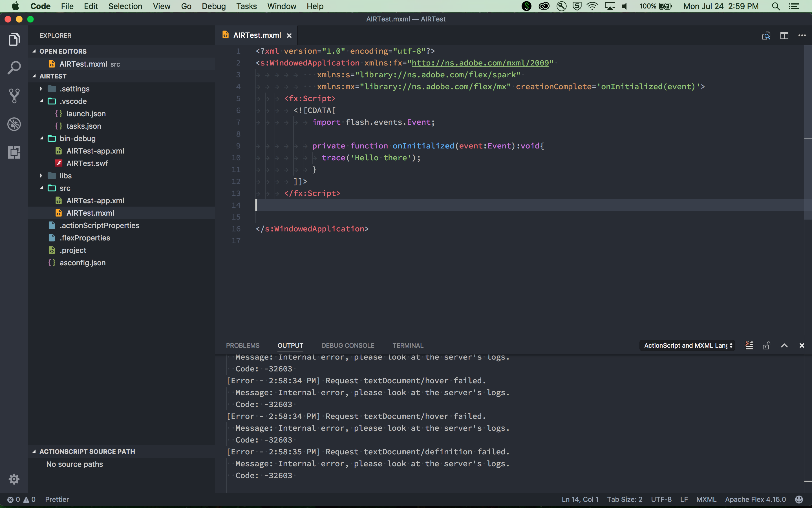Click Apache Flex 4.15.0 SDK selector
The height and width of the screenshot is (508, 812).
755,499
